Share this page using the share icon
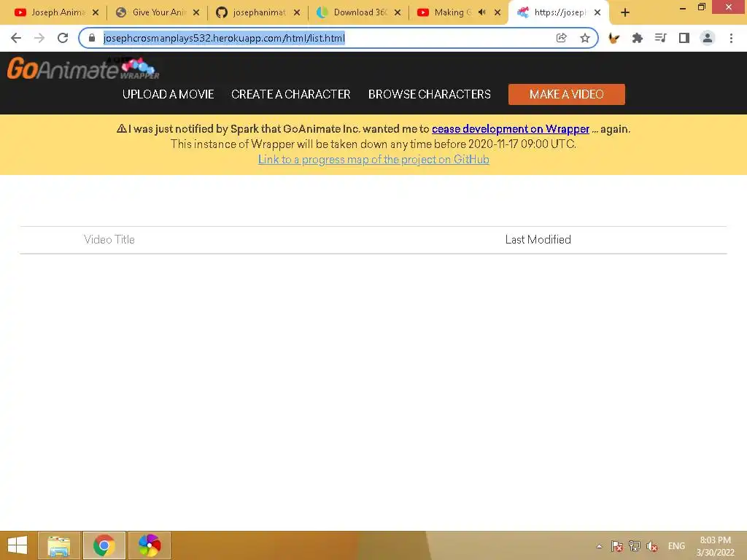This screenshot has height=560, width=747. (561, 38)
